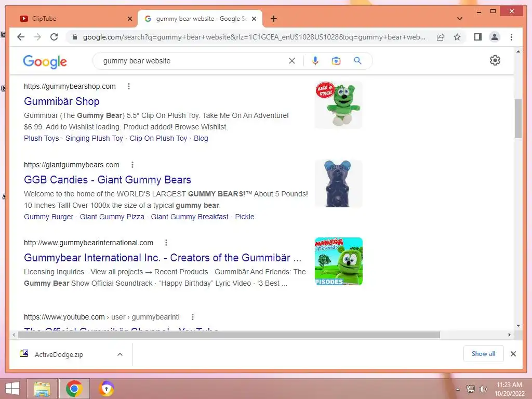Click the blue giant gummy bear thumbnail
This screenshot has height=399, width=532.
click(338, 183)
